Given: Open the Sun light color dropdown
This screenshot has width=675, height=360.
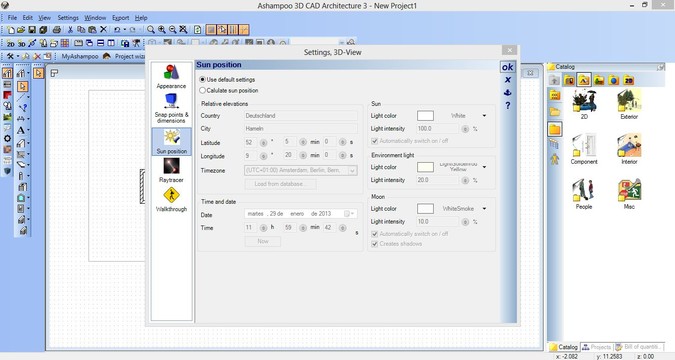Looking at the screenshot, I should click(484, 115).
